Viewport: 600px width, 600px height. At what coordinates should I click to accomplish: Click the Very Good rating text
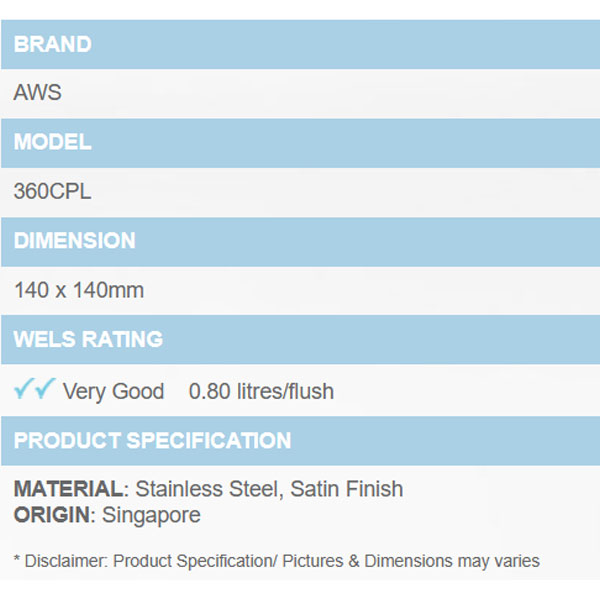click(x=113, y=391)
